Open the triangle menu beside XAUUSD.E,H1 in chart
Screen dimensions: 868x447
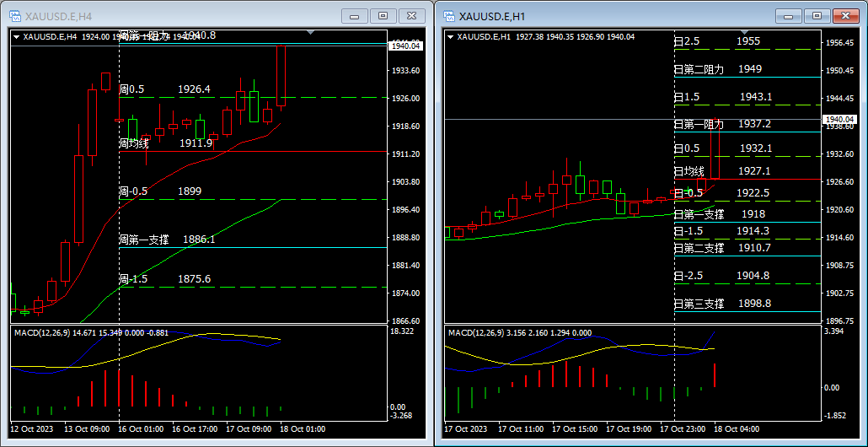(450, 37)
